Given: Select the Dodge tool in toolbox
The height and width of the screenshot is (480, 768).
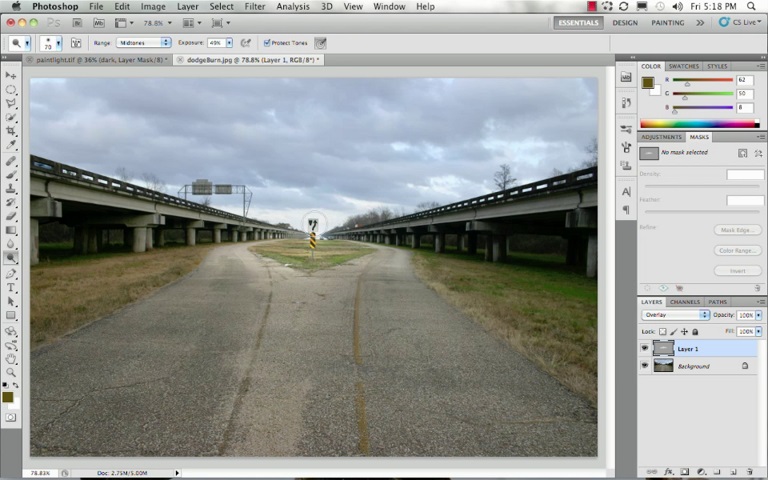Looking at the screenshot, I should coord(11,257).
